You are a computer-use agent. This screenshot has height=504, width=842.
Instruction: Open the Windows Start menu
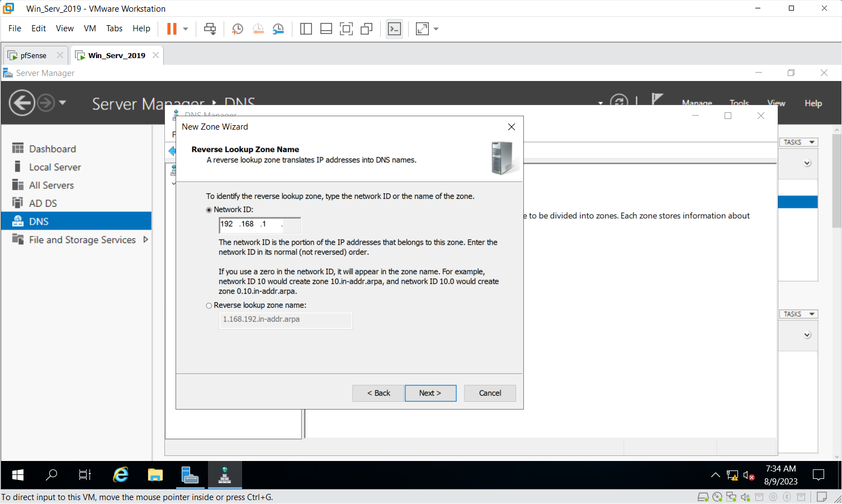click(x=18, y=475)
